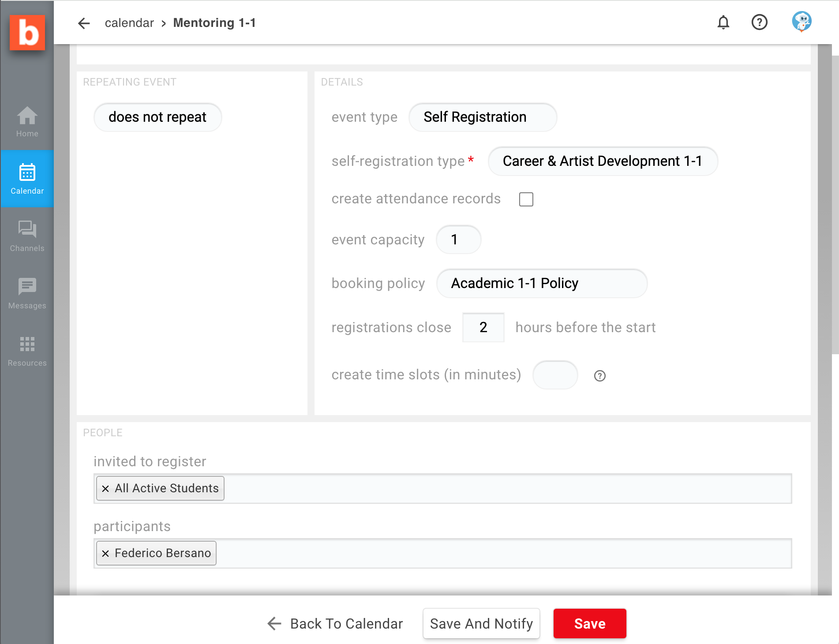Open the event type Self Registration dropdown
The height and width of the screenshot is (644, 839).
(x=483, y=117)
